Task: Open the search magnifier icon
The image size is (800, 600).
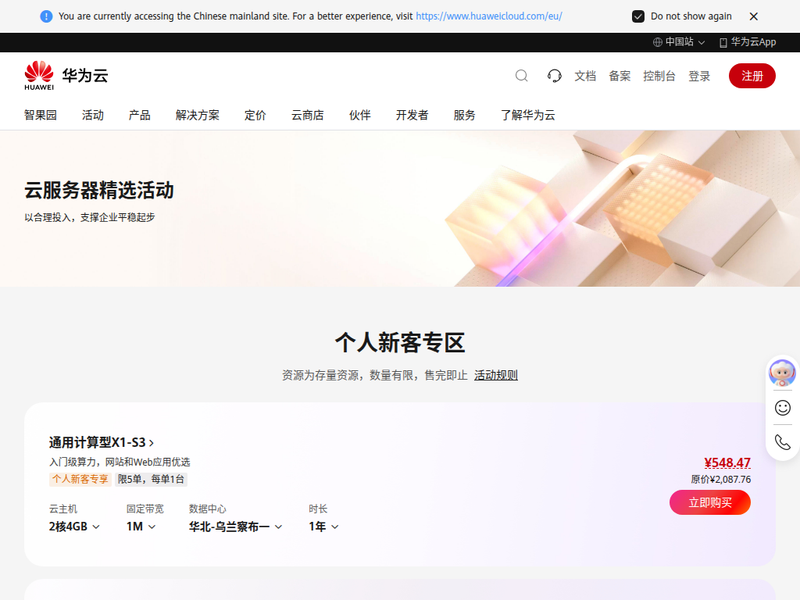Action: 521,76
